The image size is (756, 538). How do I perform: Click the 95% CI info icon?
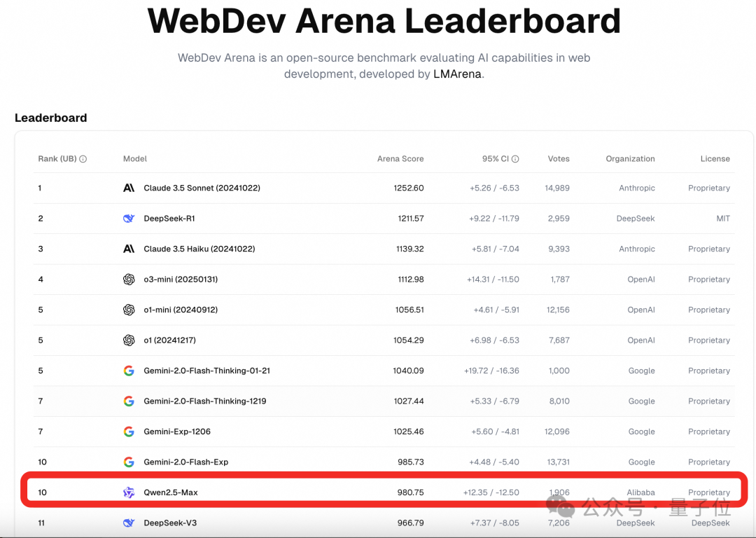515,159
